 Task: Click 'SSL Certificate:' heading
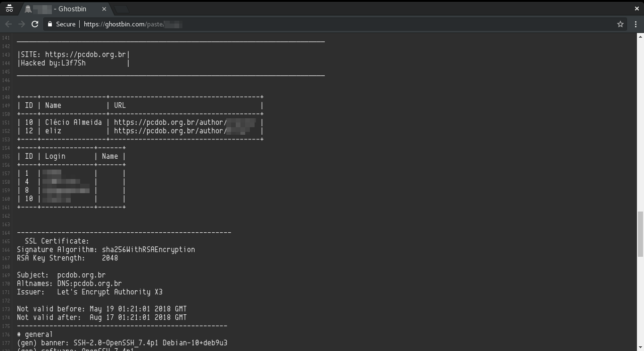tap(57, 241)
